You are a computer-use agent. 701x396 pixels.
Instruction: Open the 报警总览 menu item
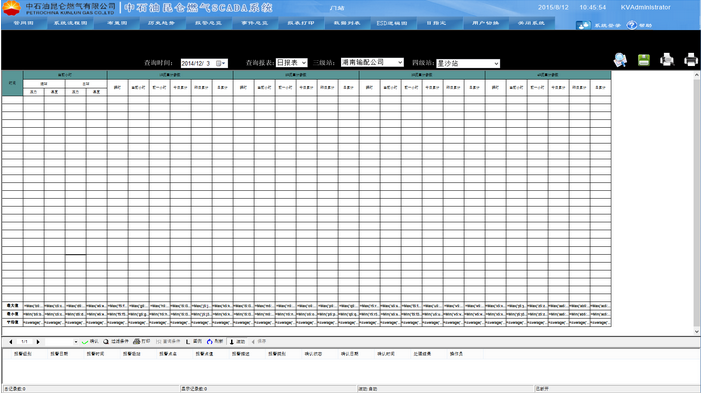[208, 23]
